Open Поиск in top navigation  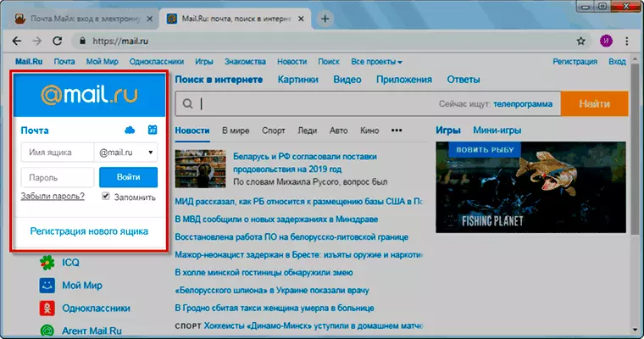click(x=329, y=62)
